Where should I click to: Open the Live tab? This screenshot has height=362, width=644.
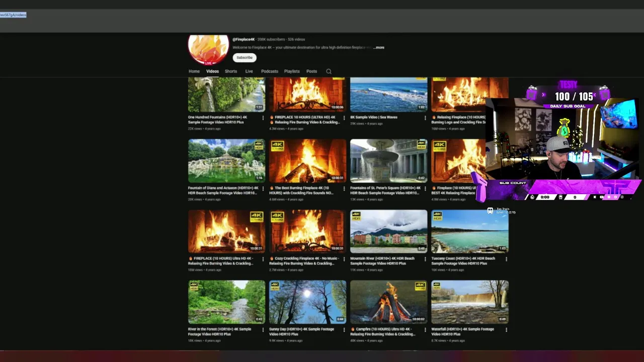249,71
